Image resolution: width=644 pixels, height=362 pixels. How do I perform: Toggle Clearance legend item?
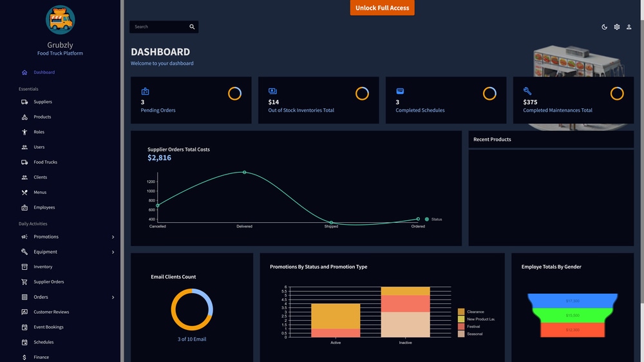(x=471, y=312)
